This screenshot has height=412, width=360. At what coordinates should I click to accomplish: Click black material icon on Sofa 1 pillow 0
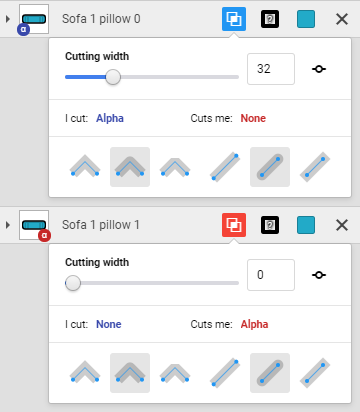tap(270, 19)
